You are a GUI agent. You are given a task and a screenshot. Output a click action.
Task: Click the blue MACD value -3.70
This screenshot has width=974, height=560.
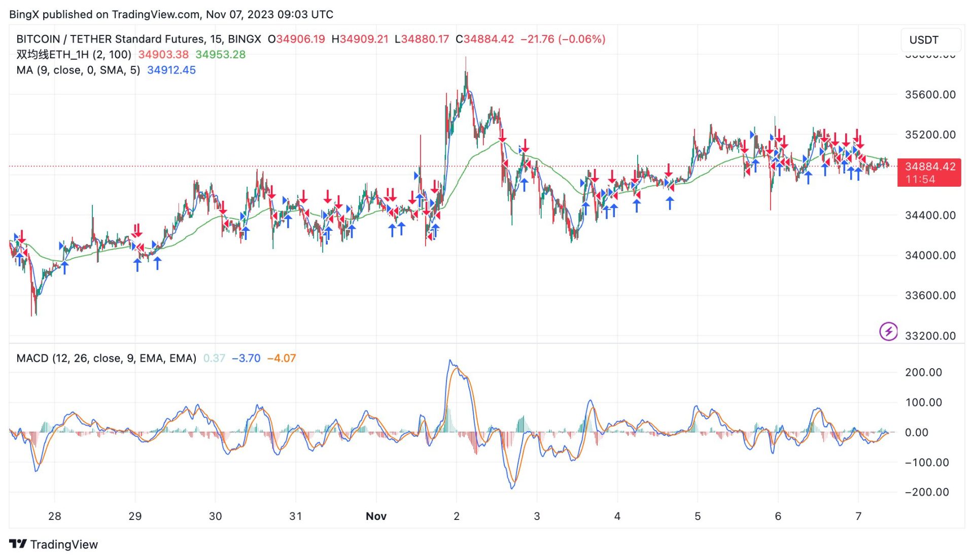(246, 358)
